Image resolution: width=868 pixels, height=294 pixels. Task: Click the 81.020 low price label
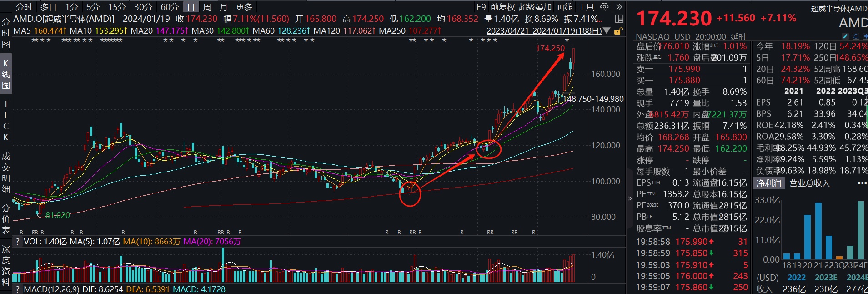58,215
